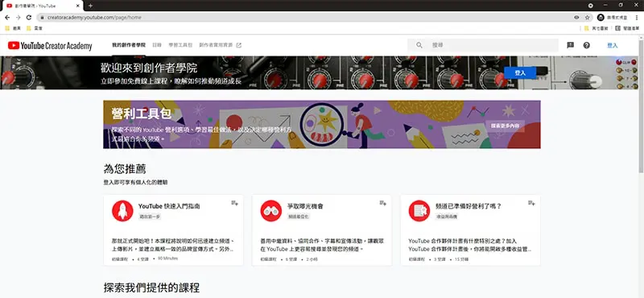Screen dimensions: 644x298
Task: Click the padlock site info icon
Action: (x=42, y=18)
